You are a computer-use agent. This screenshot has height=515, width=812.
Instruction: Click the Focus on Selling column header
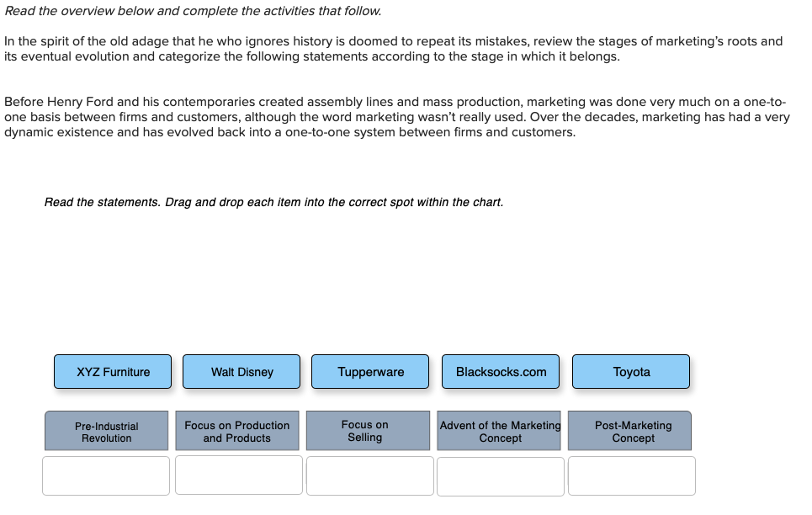pyautogui.click(x=368, y=430)
